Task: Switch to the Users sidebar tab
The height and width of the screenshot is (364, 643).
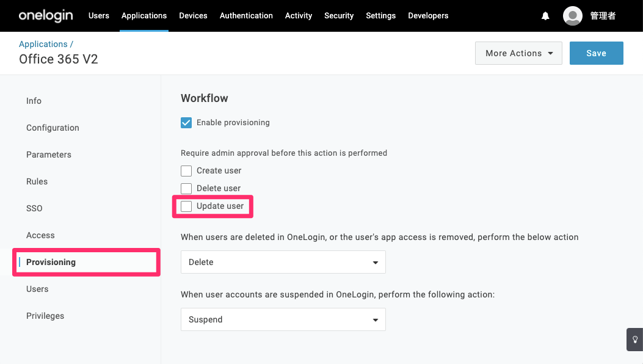Action: 37,289
